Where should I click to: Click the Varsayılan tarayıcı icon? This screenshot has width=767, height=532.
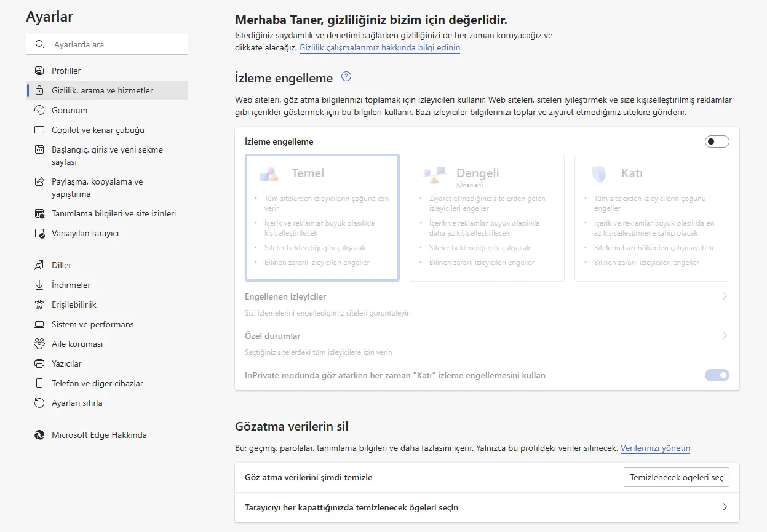[39, 233]
